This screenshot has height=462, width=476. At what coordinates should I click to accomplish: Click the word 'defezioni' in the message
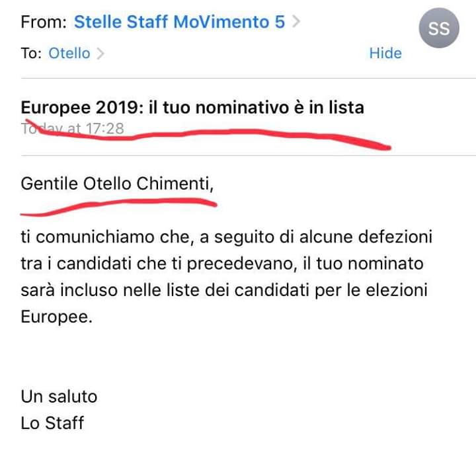coord(395,237)
